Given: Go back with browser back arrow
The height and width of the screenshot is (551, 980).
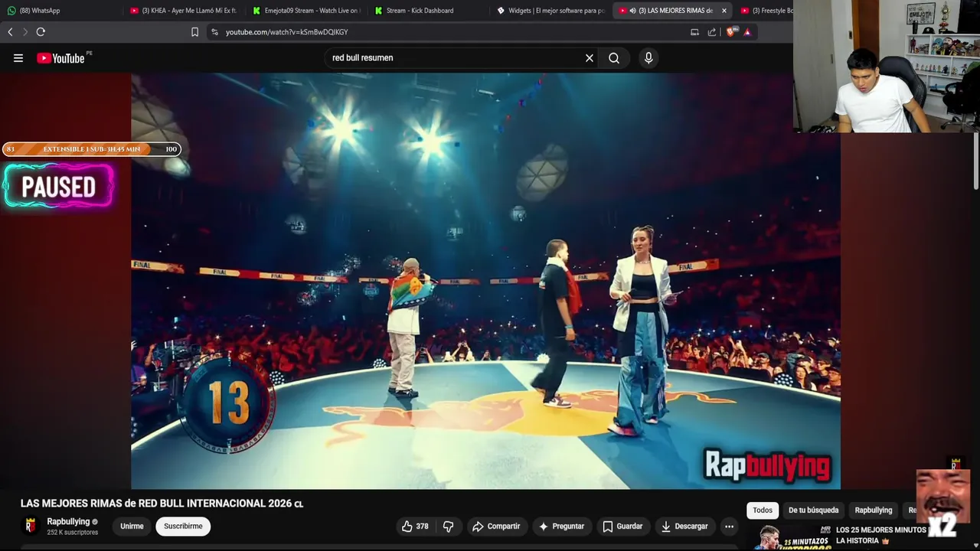Looking at the screenshot, I should (10, 32).
